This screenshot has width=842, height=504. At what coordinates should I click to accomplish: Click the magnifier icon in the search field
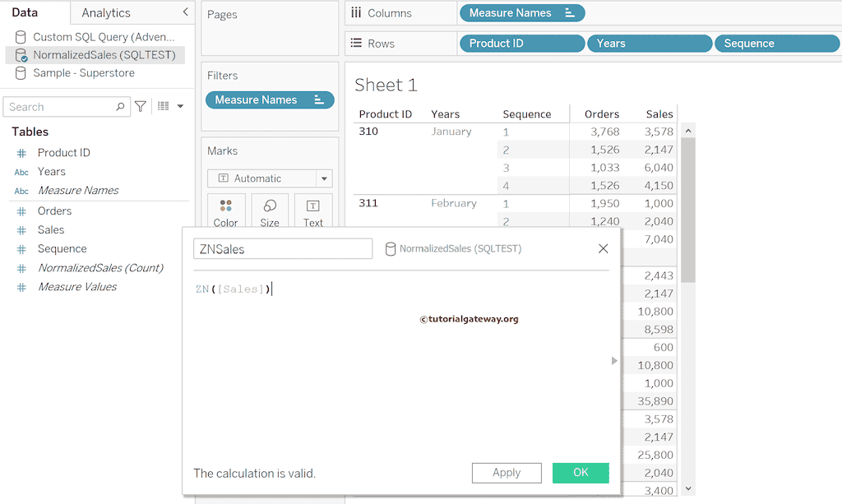(x=121, y=107)
